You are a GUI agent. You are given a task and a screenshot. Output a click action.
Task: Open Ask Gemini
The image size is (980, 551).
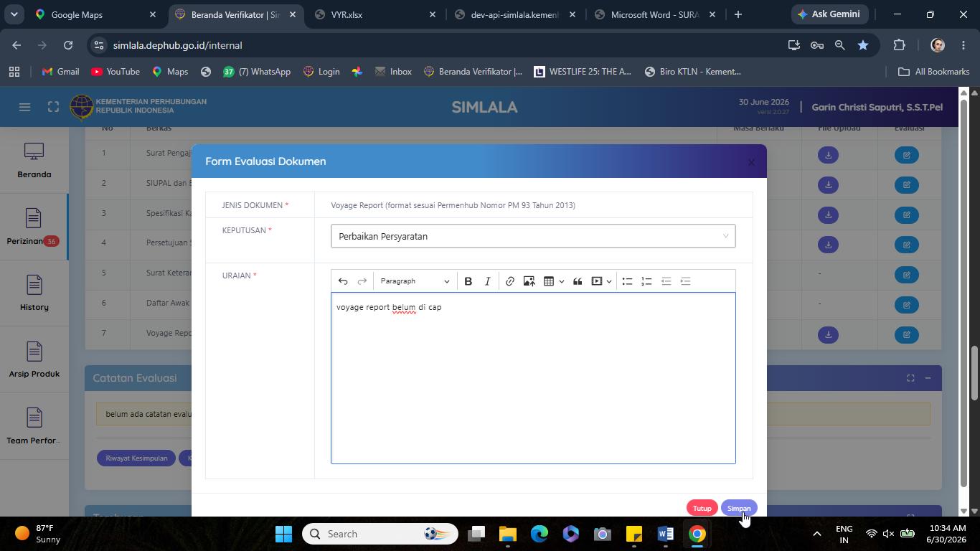click(x=830, y=14)
